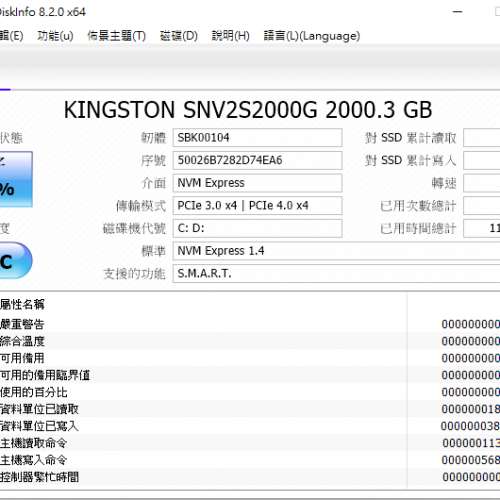
Task: Click the drive letter field C: D:
Action: click(257, 228)
